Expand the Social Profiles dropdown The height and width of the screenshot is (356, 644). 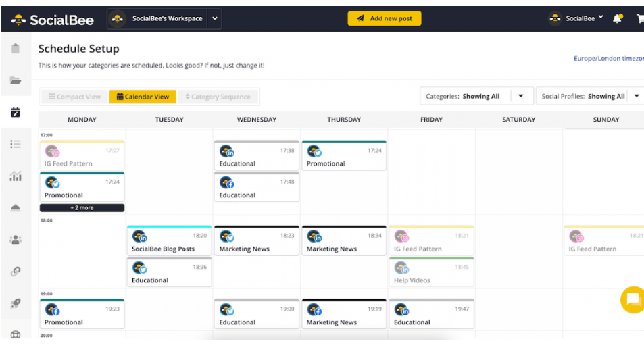point(636,96)
